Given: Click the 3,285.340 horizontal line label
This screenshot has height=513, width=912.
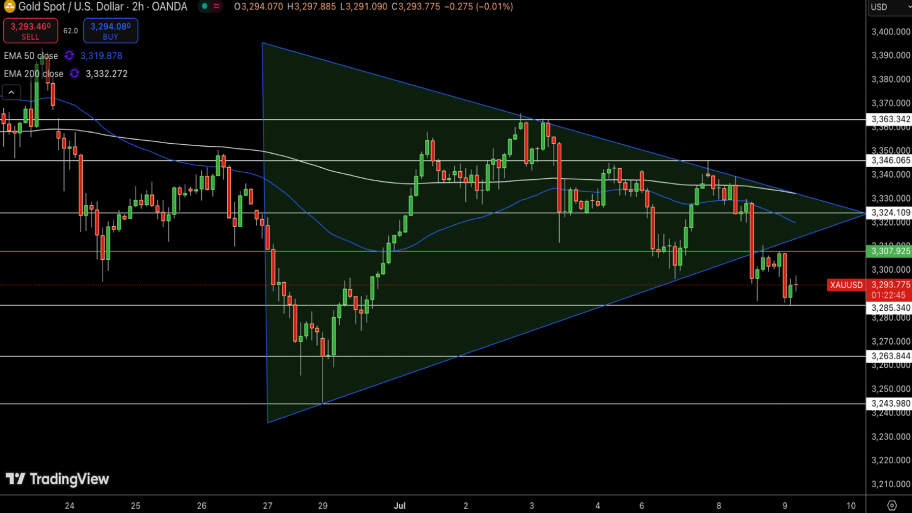Looking at the screenshot, I should (x=889, y=308).
